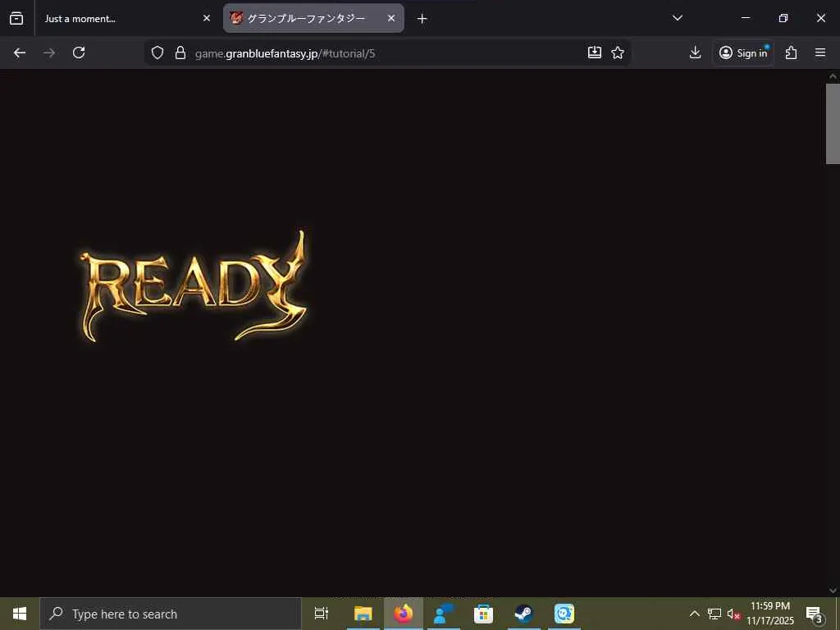
Task: Open the blue square app in taskbar
Action: (564, 614)
